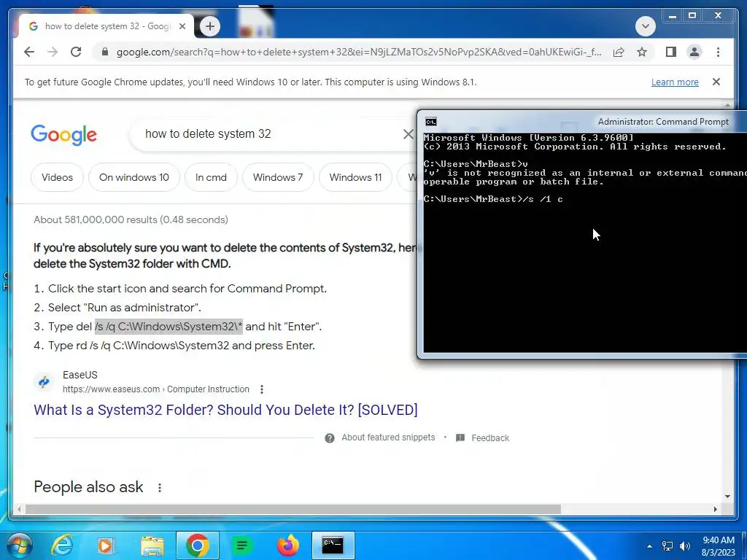Switch to Chrome on taskbar
The image size is (747, 560).
tap(197, 545)
